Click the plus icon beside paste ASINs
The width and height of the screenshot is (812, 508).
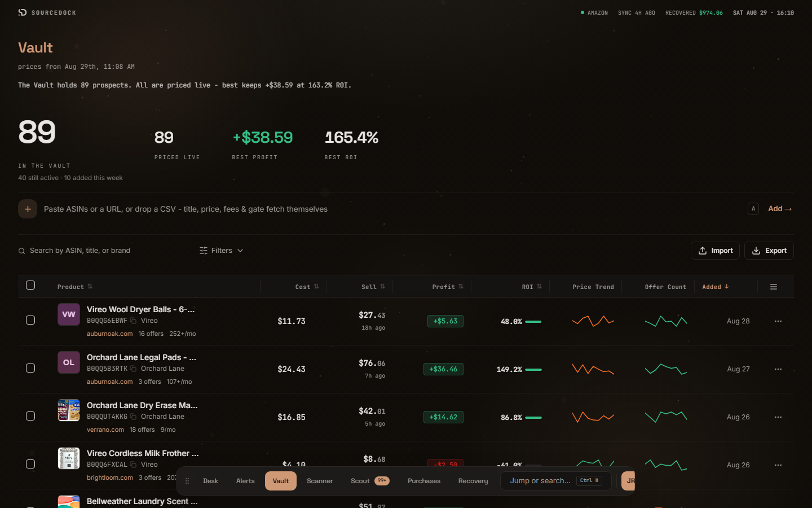pos(28,209)
